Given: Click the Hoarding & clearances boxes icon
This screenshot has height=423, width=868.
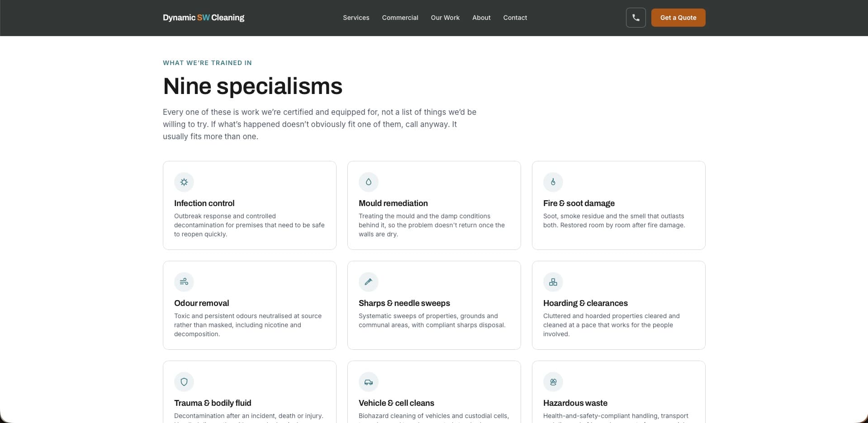Looking at the screenshot, I should tap(553, 282).
